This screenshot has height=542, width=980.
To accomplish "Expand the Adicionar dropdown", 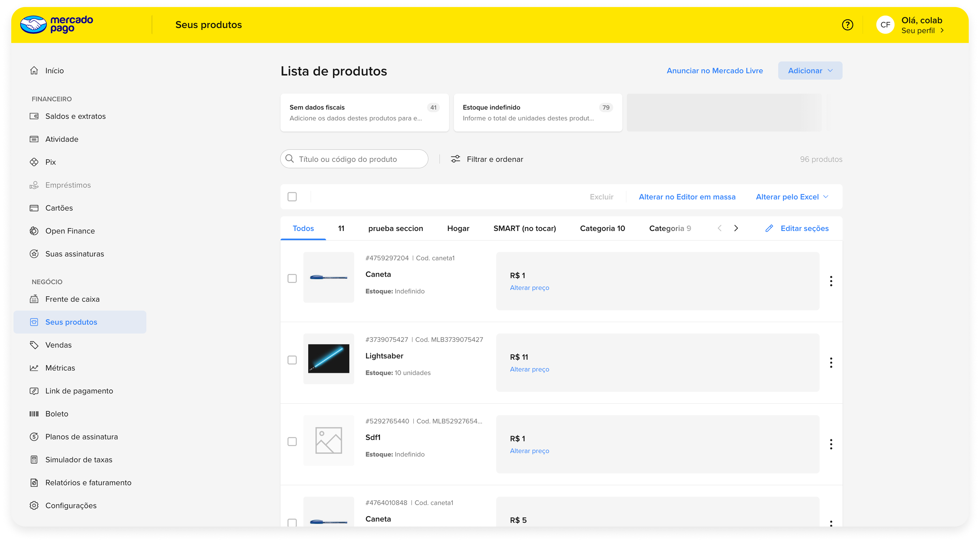I will pyautogui.click(x=810, y=70).
